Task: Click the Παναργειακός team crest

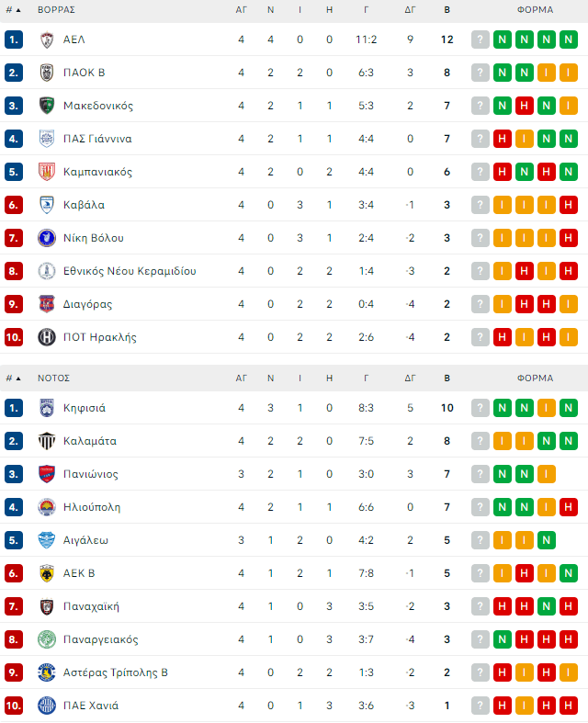Action: click(x=47, y=639)
